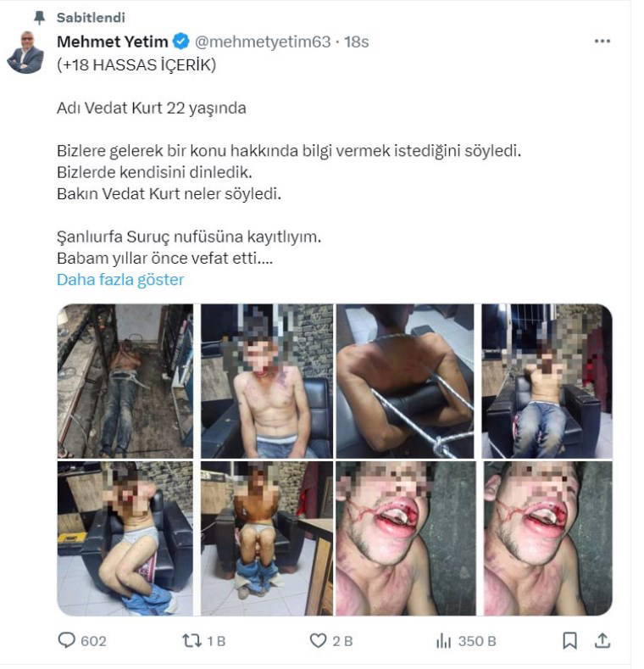Open the last photo in the bottom row

coord(546,538)
